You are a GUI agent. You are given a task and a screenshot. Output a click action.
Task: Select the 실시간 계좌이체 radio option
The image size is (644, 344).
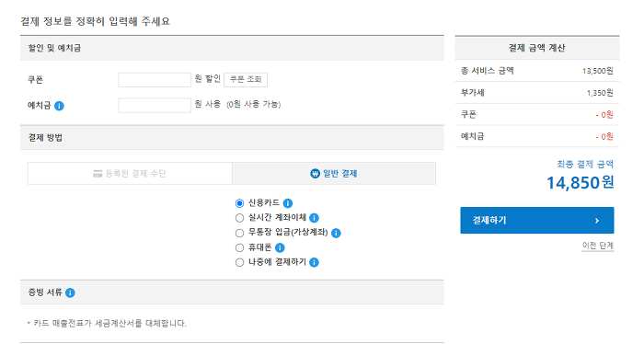239,218
